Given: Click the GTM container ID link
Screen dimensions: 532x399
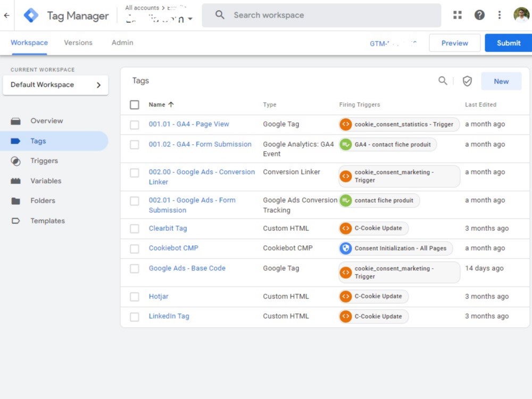Looking at the screenshot, I should click(393, 44).
